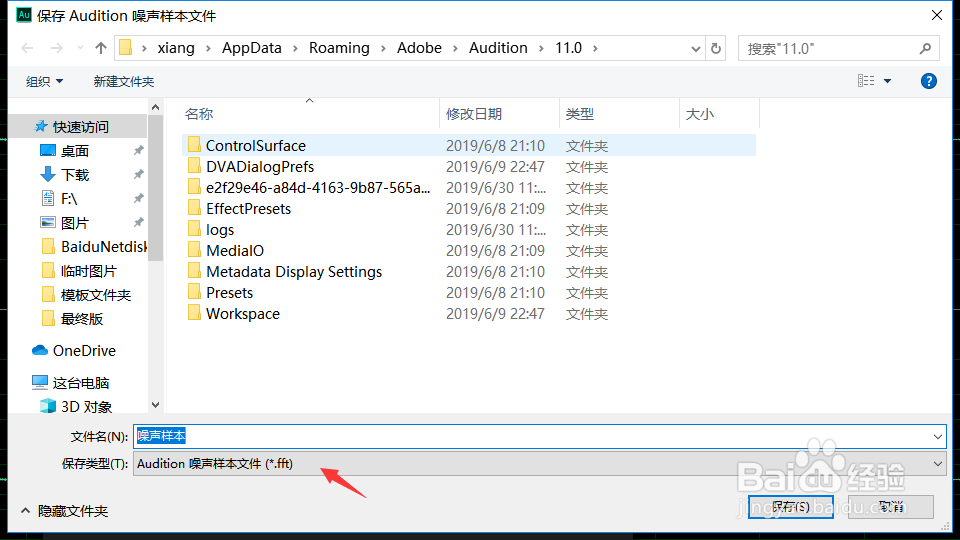Select 这台电脑 in navigation pane
This screenshot has width=960, height=540.
[x=80, y=383]
